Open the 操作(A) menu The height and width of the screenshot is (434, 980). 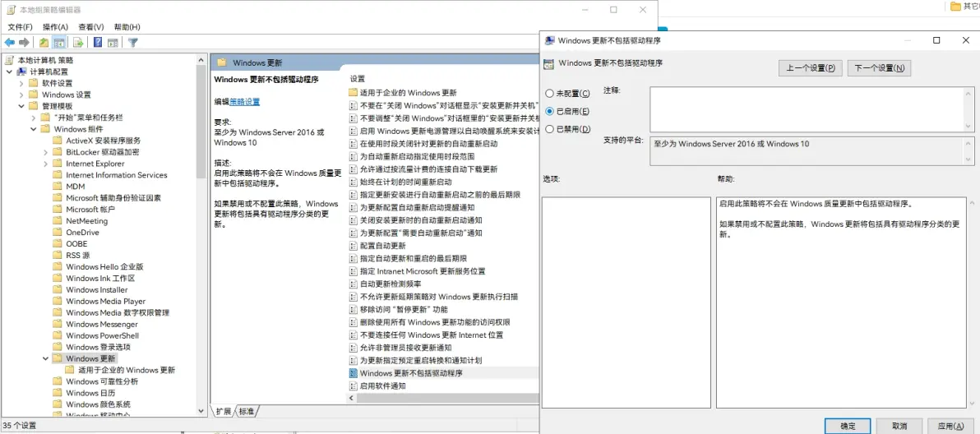[x=55, y=27]
